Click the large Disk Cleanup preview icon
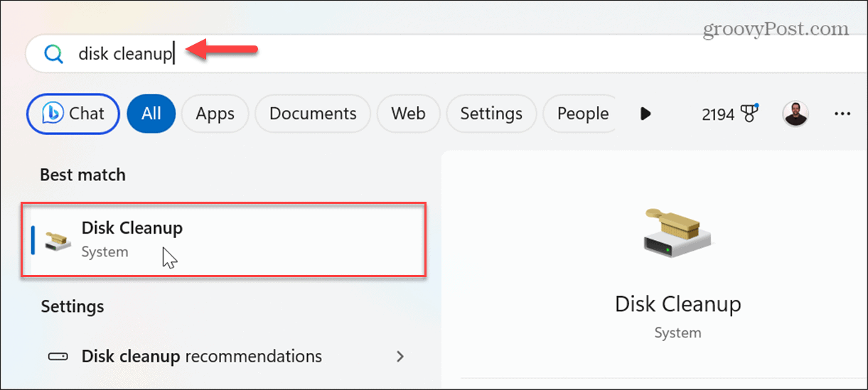The width and height of the screenshot is (868, 390). pyautogui.click(x=677, y=232)
